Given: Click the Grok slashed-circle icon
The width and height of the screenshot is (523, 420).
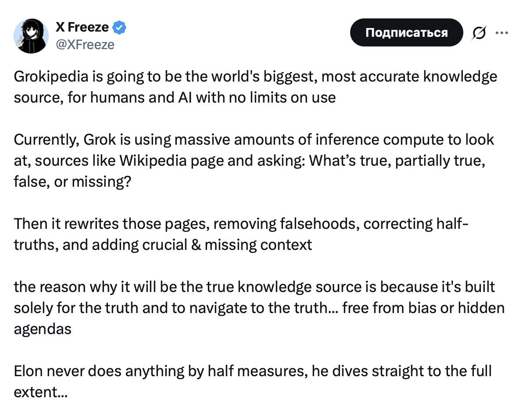Looking at the screenshot, I should point(479,33).
